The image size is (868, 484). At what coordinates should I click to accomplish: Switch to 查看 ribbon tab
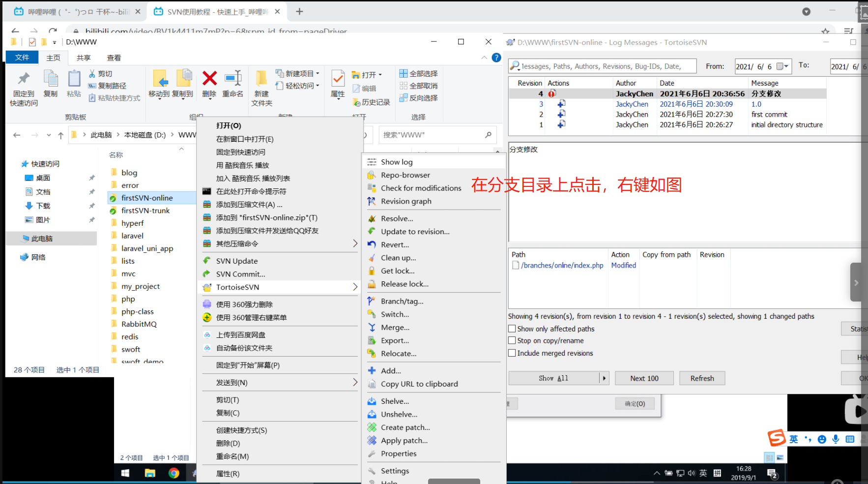point(114,58)
